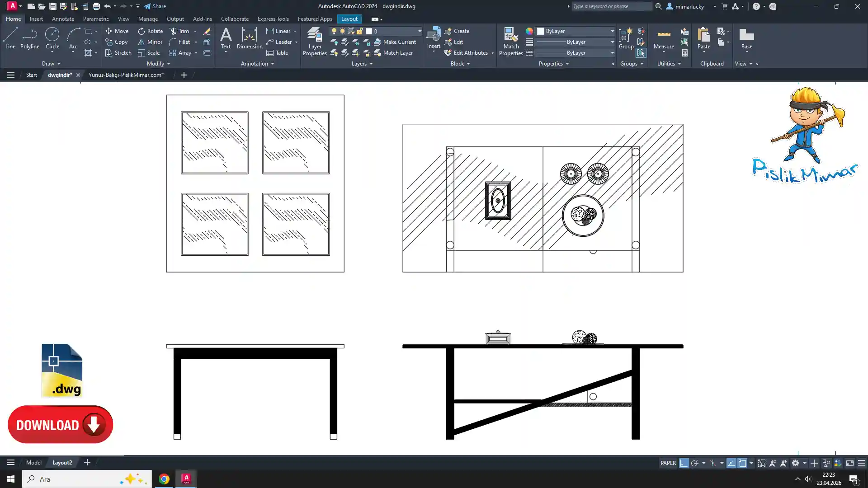Open the Annotate ribbon tab
The image size is (868, 488).
click(63, 19)
